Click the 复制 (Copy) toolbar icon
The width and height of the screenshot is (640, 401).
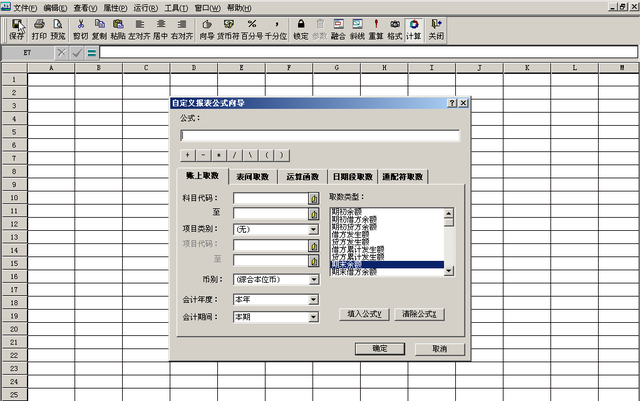[99, 29]
